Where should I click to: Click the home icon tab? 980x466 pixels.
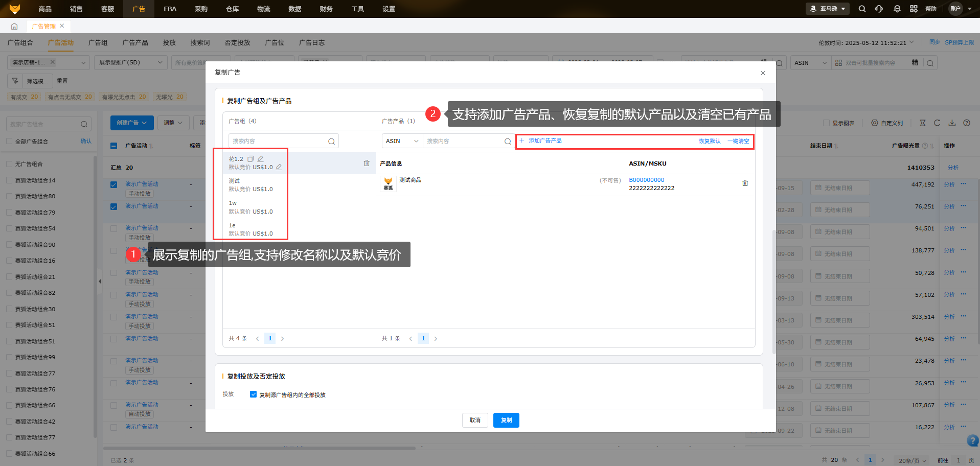click(14, 26)
